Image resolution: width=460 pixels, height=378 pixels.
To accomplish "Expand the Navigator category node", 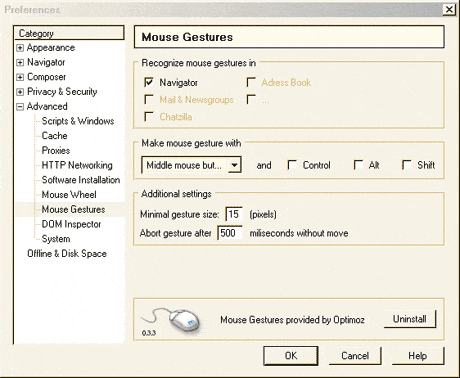I will point(20,63).
